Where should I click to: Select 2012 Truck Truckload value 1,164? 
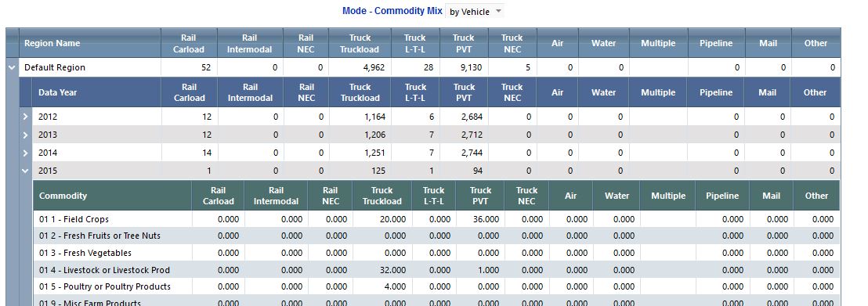coord(360,117)
